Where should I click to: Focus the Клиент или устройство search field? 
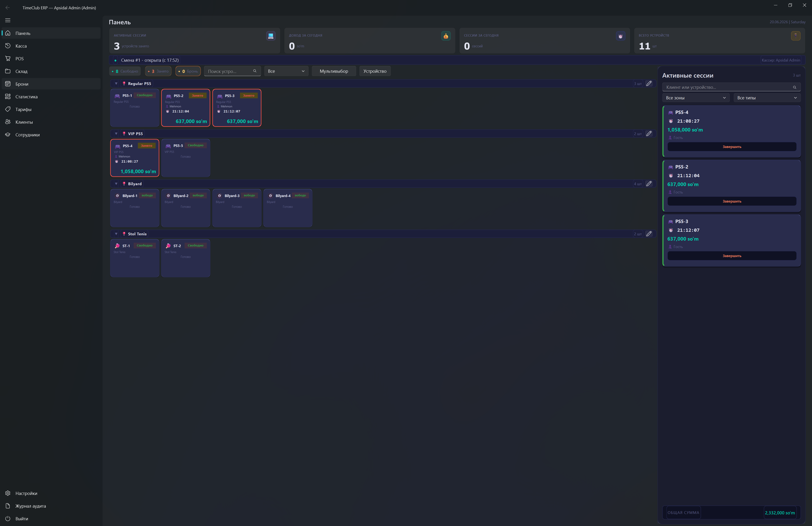731,87
